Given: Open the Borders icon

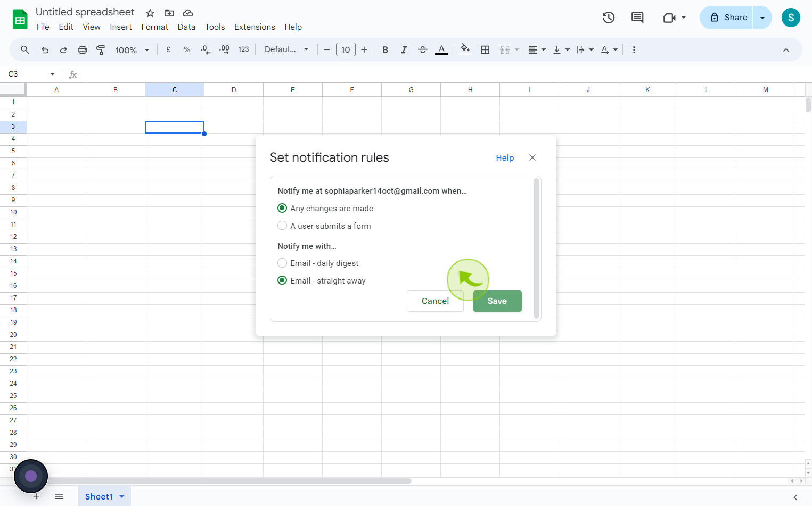Looking at the screenshot, I should [x=485, y=49].
